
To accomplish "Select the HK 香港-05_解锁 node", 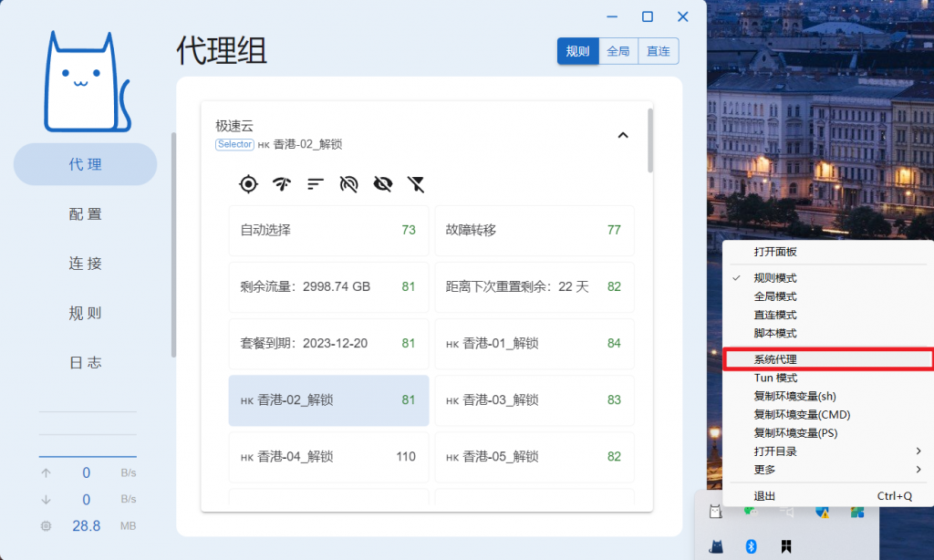I will pyautogui.click(x=534, y=457).
